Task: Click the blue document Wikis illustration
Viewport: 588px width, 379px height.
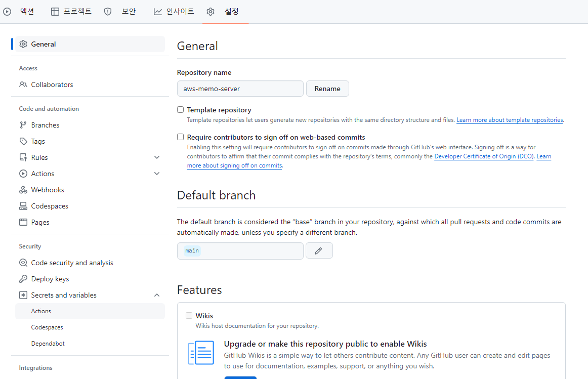Action: coord(201,353)
